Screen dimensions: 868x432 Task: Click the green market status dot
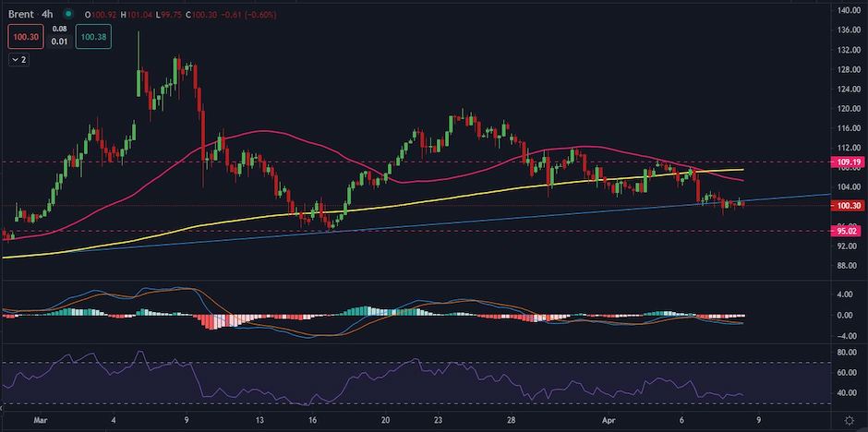coord(69,15)
